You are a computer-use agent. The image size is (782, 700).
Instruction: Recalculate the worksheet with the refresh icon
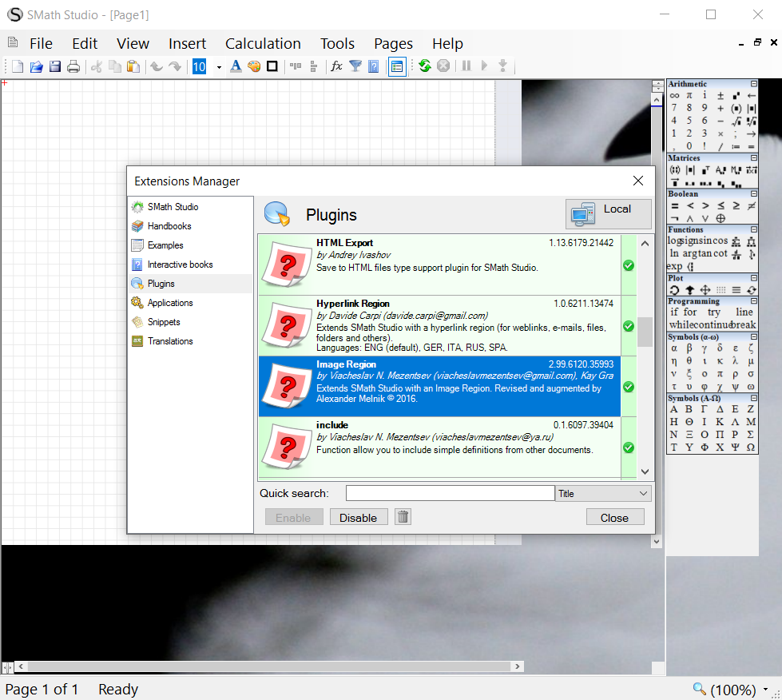[x=424, y=66]
